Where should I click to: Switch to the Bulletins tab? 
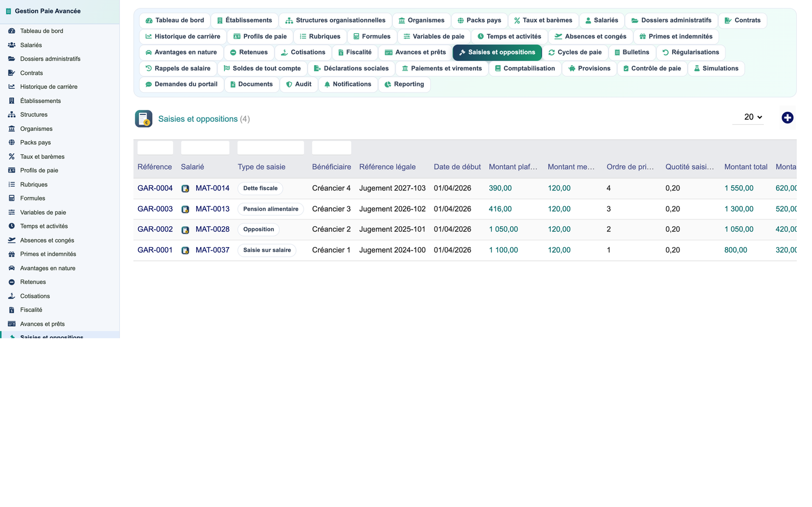(631, 52)
